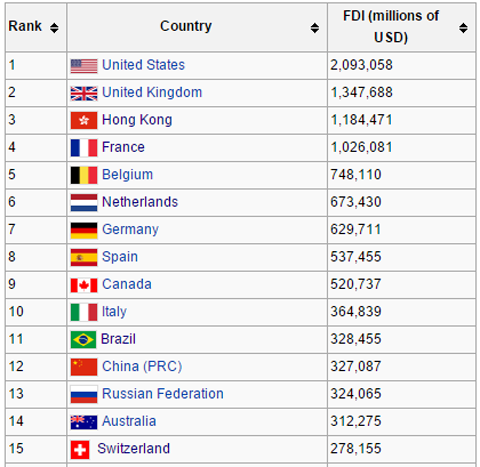Viewport: 480px width, 467px height.
Task: Open the Canada link
Action: (x=127, y=284)
